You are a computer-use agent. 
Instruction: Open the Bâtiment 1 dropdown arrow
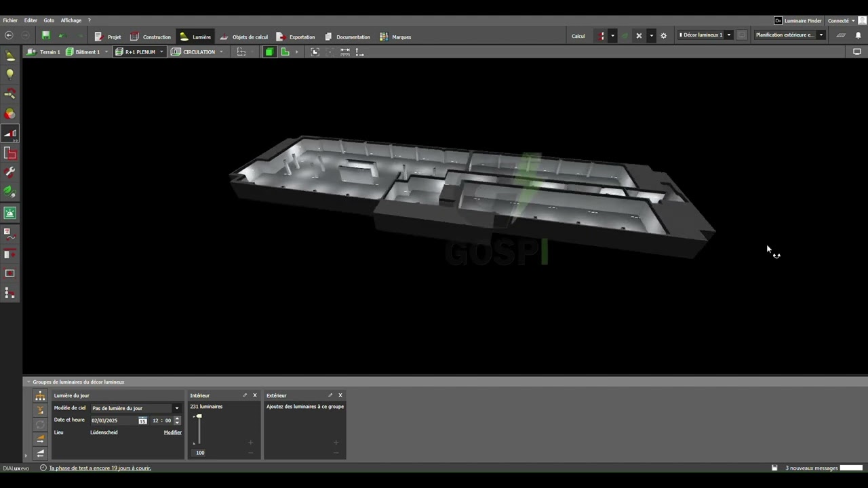pos(106,52)
